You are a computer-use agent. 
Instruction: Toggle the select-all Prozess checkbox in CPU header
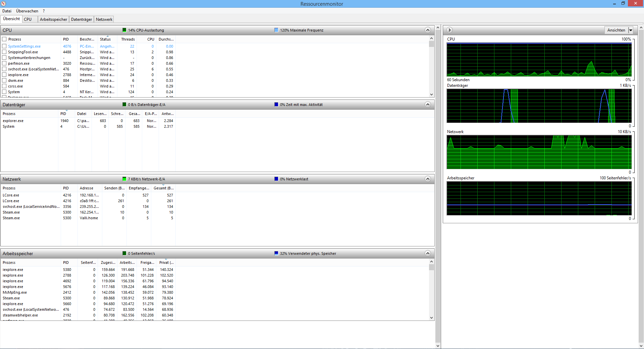coord(4,39)
